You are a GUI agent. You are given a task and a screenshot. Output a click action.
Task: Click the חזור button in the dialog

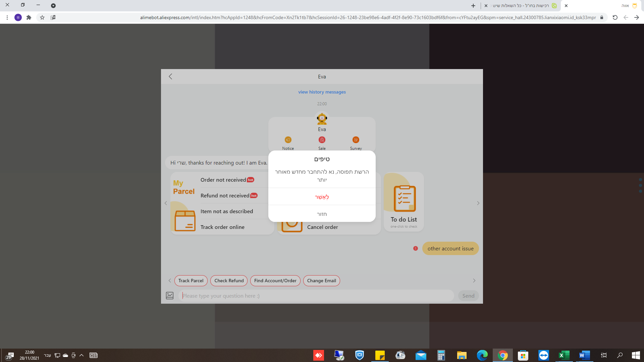click(x=322, y=214)
